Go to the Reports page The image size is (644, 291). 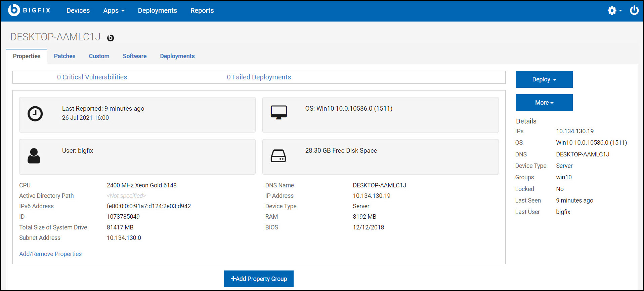pos(202,10)
